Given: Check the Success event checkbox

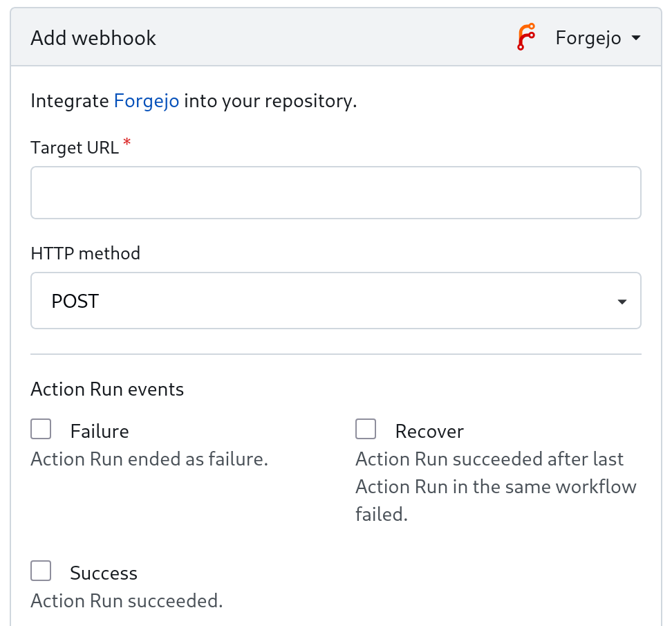Looking at the screenshot, I should 41,571.
